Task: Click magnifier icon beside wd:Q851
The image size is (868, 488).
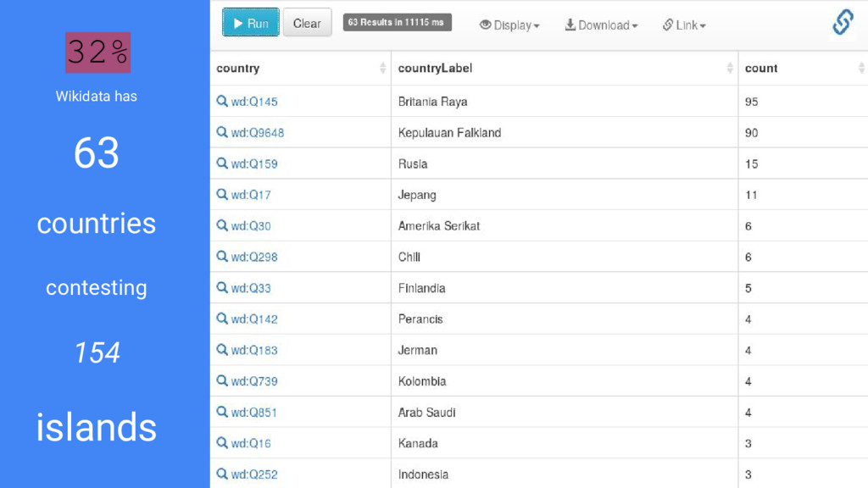Action: 222,412
